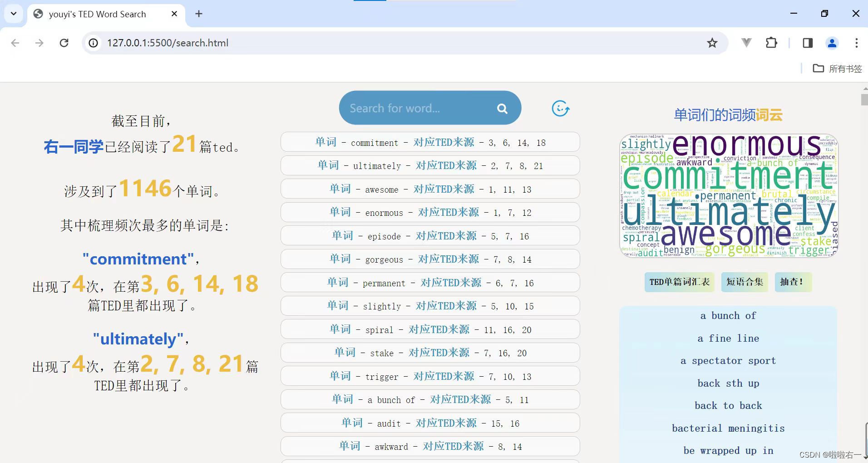Click the word cloud image
868x463 pixels.
(x=729, y=196)
